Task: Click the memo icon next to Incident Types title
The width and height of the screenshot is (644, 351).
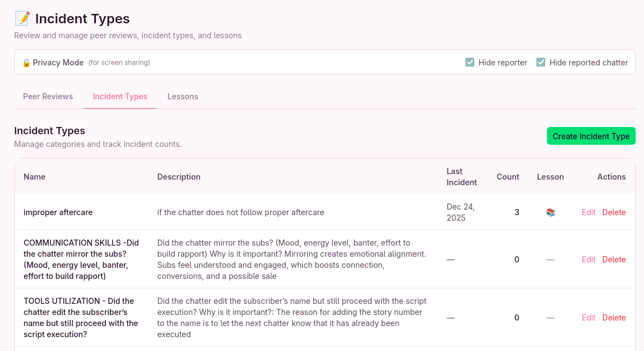Action: (22, 19)
